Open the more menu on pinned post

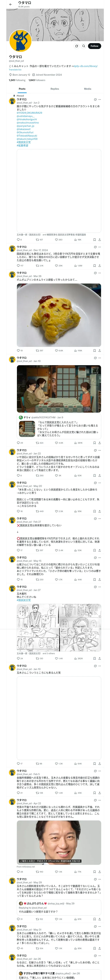click(x=99, y=99)
